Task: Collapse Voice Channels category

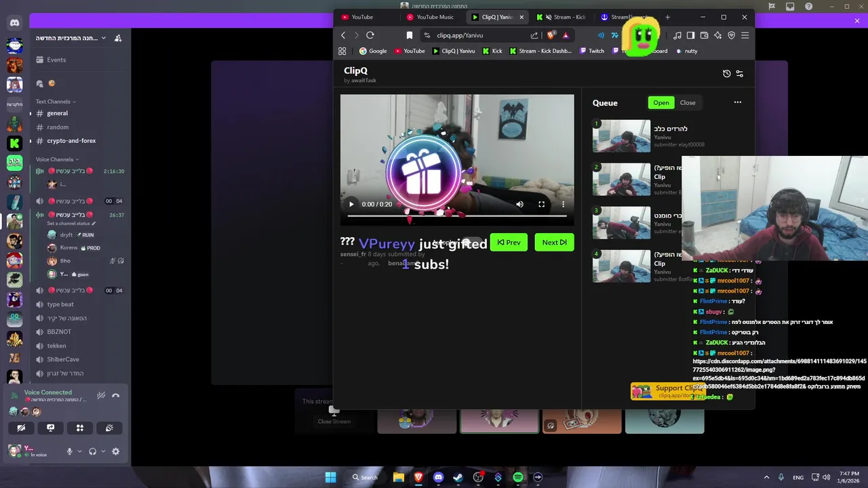Action: pyautogui.click(x=58, y=159)
